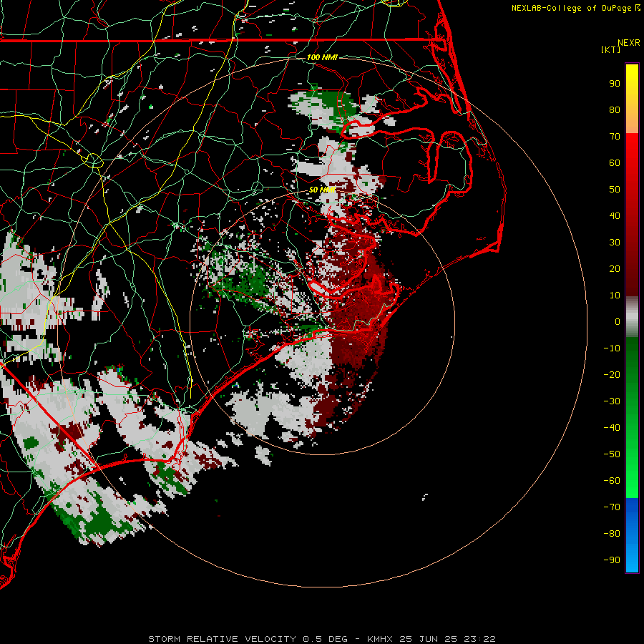
Task: Click the -50 scale value
Action: click(x=612, y=454)
